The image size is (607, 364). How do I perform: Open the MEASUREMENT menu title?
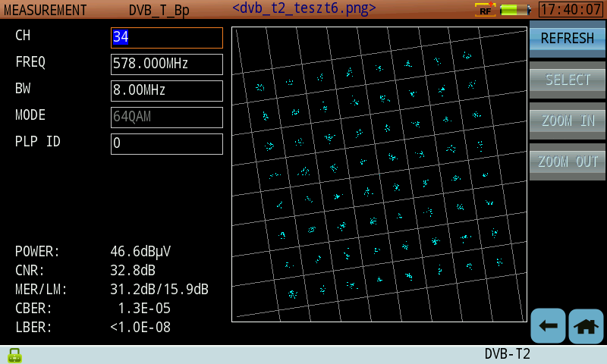tap(46, 10)
